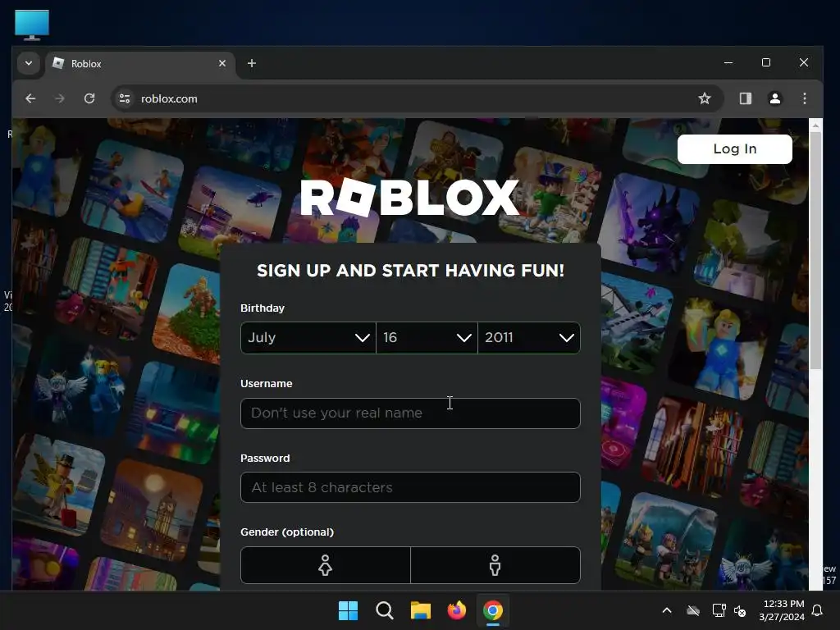The height and width of the screenshot is (630, 840).
Task: Go back to the previous page
Action: pos(30,98)
